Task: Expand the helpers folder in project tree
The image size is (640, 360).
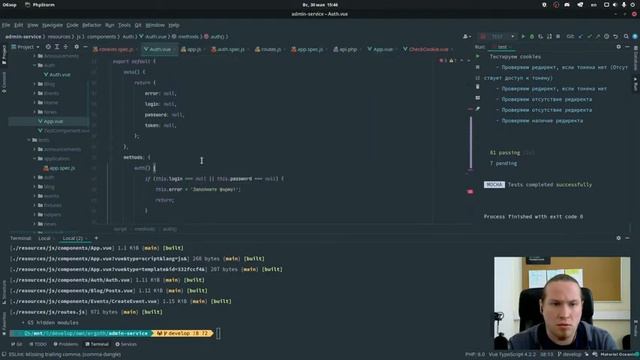Action: [x=35, y=215]
